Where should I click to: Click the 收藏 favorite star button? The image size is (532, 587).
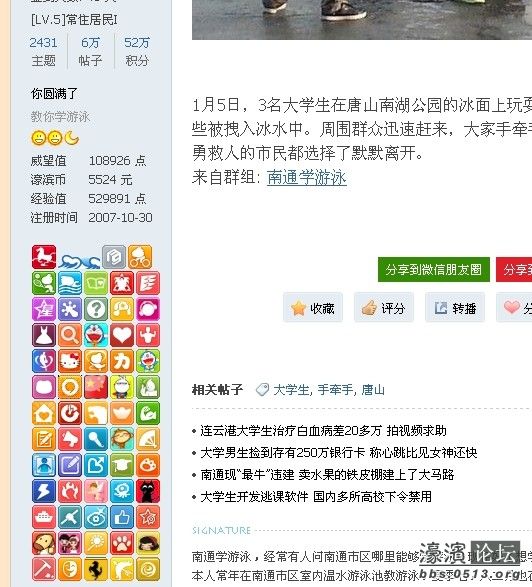pos(313,308)
